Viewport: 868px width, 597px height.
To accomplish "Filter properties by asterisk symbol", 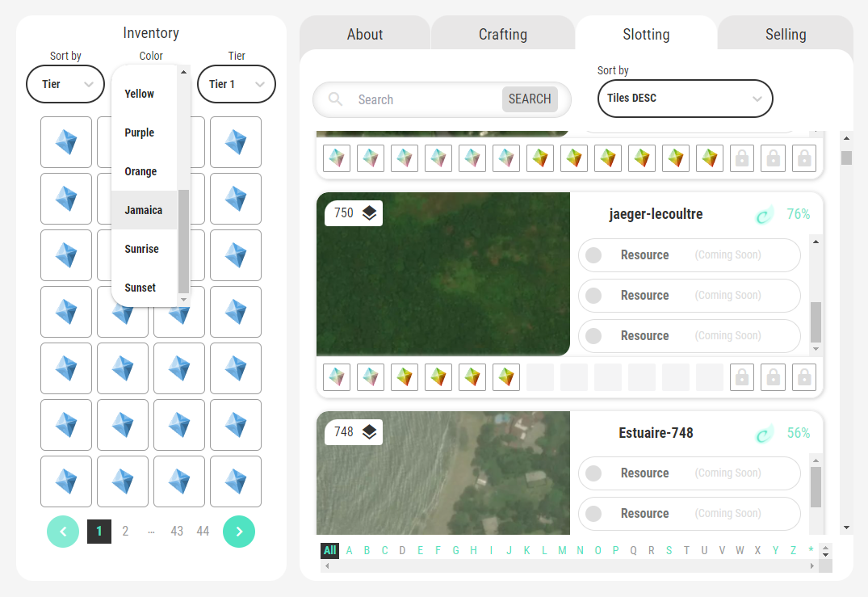I will [811, 550].
